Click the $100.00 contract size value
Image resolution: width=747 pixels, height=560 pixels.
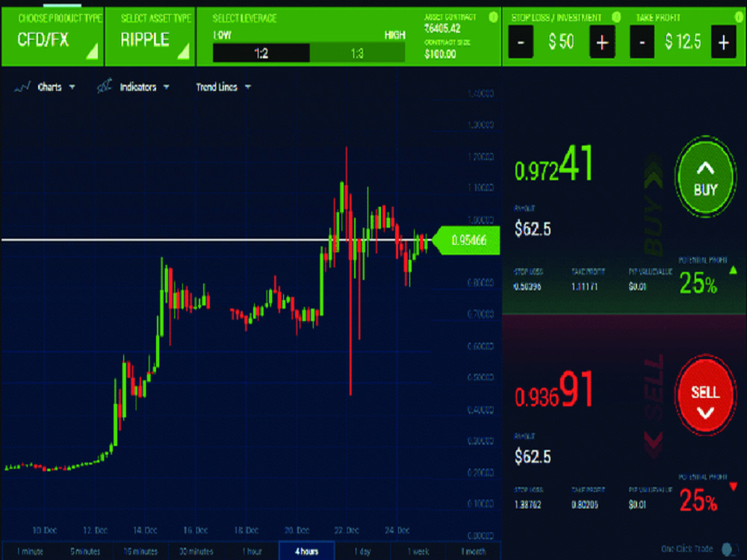click(440, 55)
